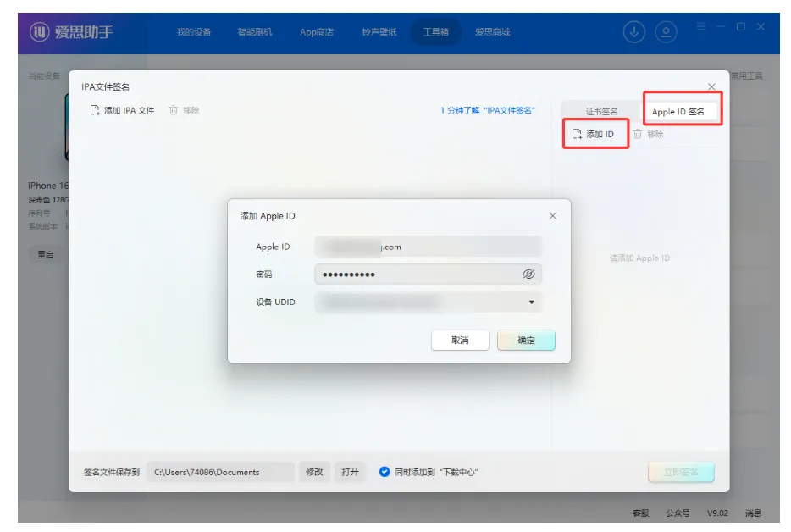Open the download center arrow icon

point(634,32)
